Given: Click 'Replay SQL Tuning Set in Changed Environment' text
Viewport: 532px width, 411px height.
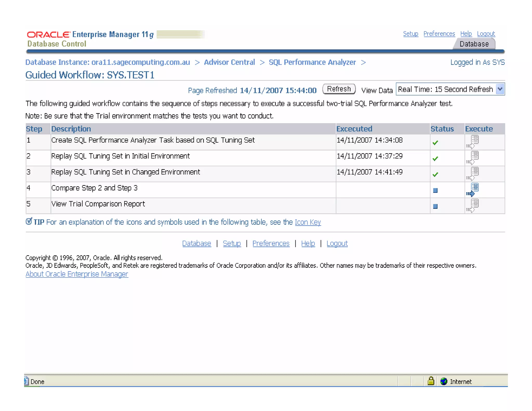Looking at the screenshot, I should (125, 172).
